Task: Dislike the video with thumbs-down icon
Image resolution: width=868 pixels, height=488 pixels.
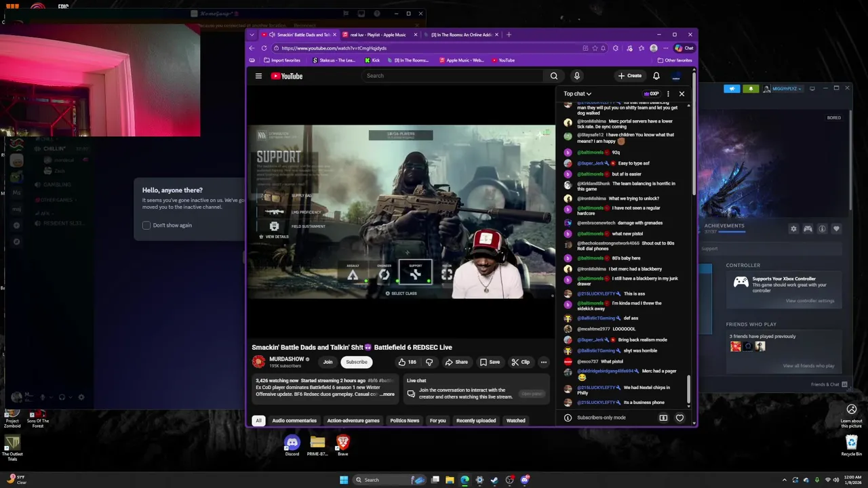Action: [x=429, y=362]
